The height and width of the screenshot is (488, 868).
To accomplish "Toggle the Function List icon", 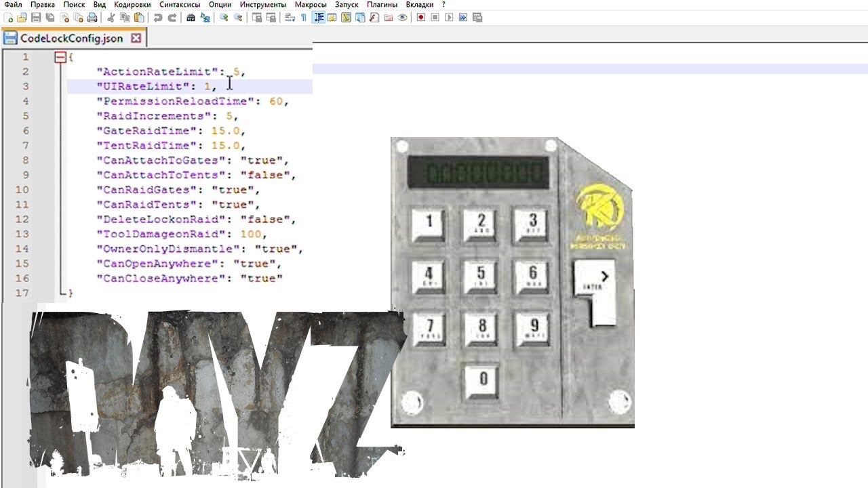I will [x=374, y=18].
